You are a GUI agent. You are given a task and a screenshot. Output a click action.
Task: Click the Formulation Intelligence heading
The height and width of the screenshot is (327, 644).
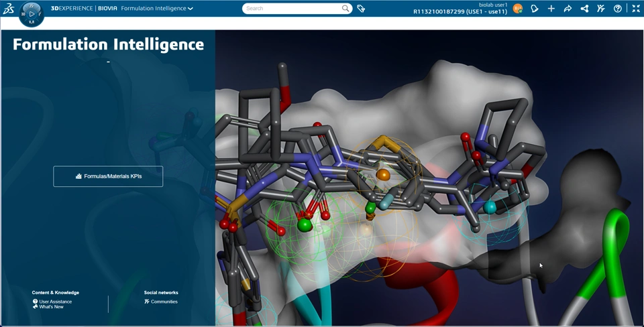(109, 44)
